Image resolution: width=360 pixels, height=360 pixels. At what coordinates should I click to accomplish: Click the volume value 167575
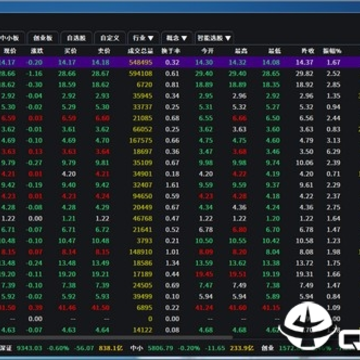click(141, 141)
